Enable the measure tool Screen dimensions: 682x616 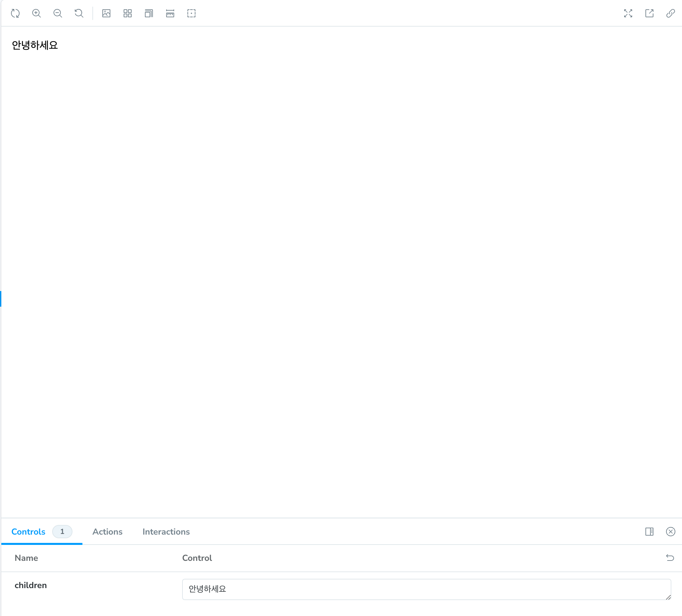(170, 14)
